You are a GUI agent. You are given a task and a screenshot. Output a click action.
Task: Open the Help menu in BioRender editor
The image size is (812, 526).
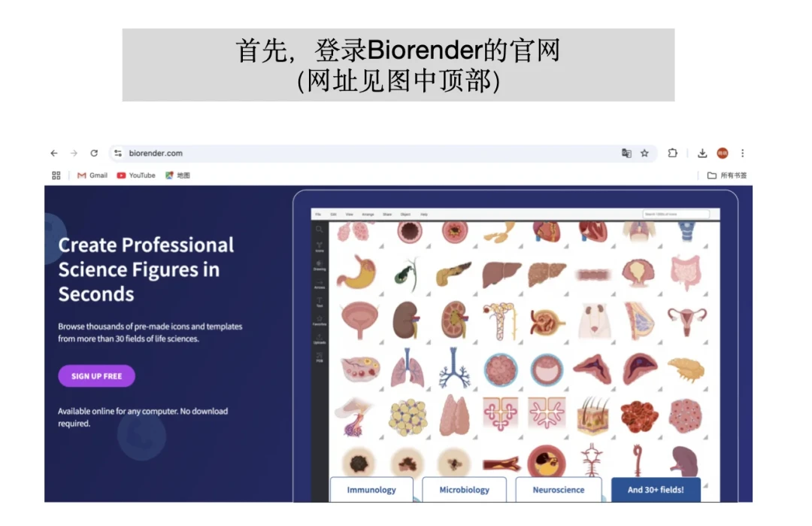(424, 214)
